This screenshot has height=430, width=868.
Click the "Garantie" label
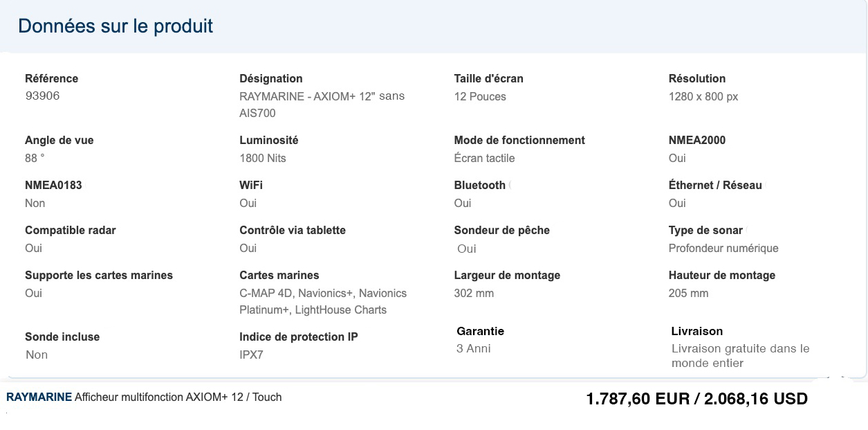point(480,332)
